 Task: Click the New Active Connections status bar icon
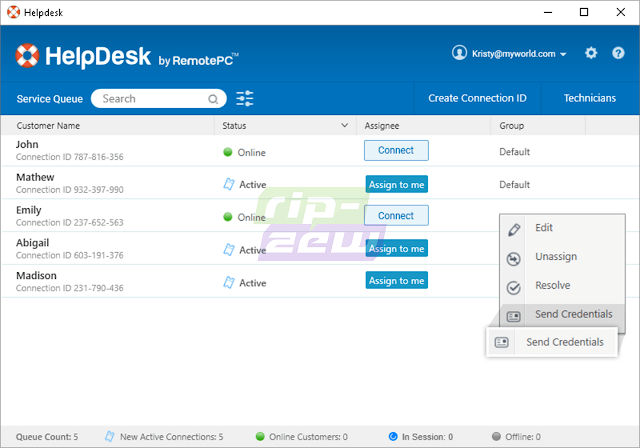click(109, 436)
